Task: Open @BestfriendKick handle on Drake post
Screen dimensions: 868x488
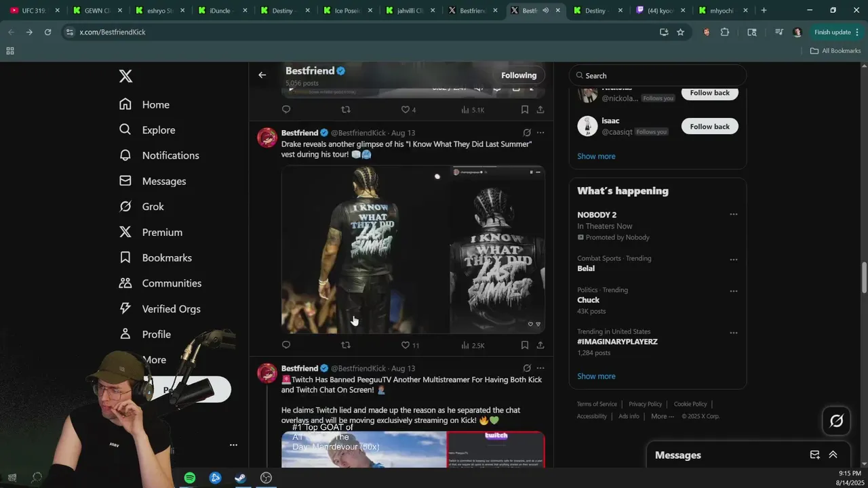Action: point(358,133)
